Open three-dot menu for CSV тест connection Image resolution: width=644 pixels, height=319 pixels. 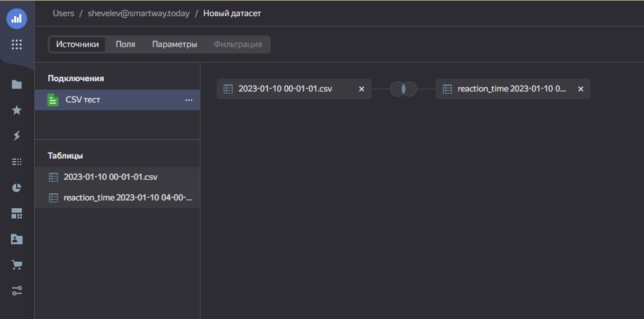[x=189, y=100]
